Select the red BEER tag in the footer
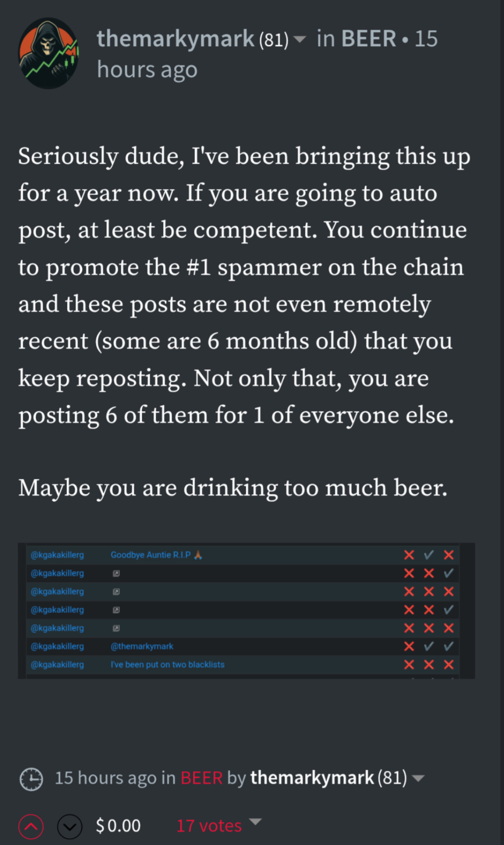 tap(201, 778)
